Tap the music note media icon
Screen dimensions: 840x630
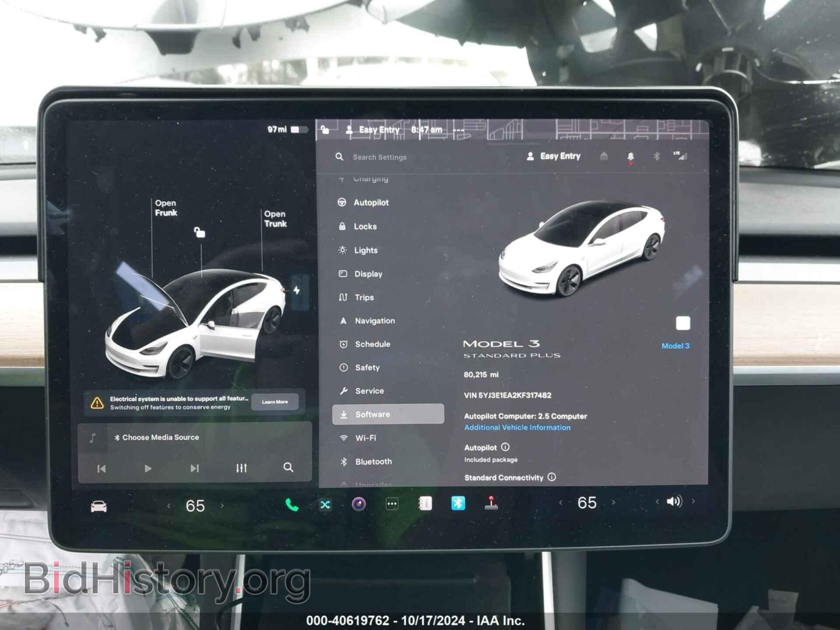pyautogui.click(x=93, y=438)
